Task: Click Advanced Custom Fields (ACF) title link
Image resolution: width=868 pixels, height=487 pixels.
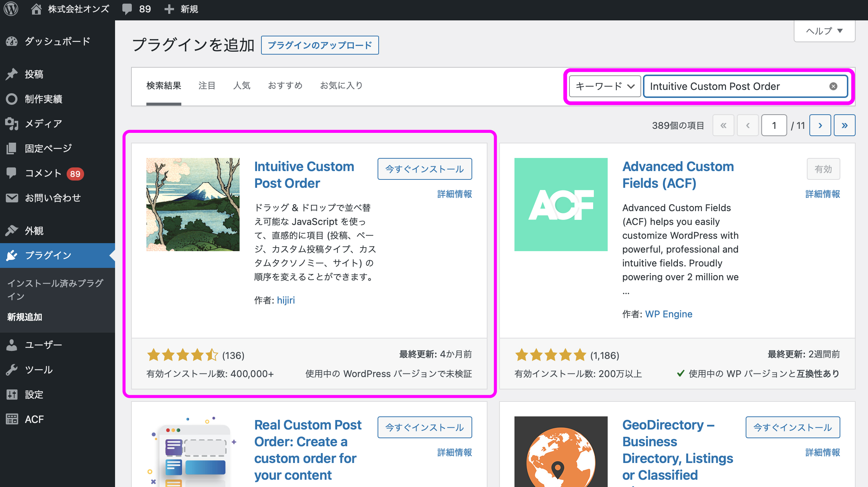Action: pos(678,175)
